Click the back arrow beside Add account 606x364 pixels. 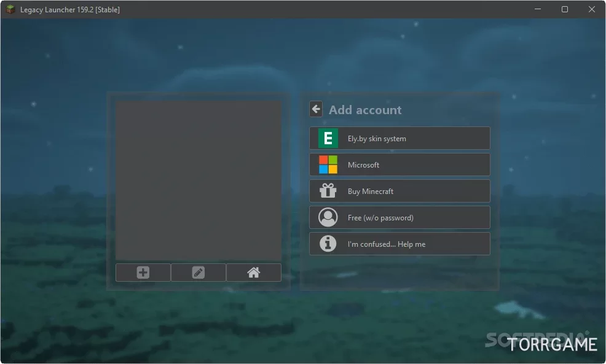click(316, 109)
